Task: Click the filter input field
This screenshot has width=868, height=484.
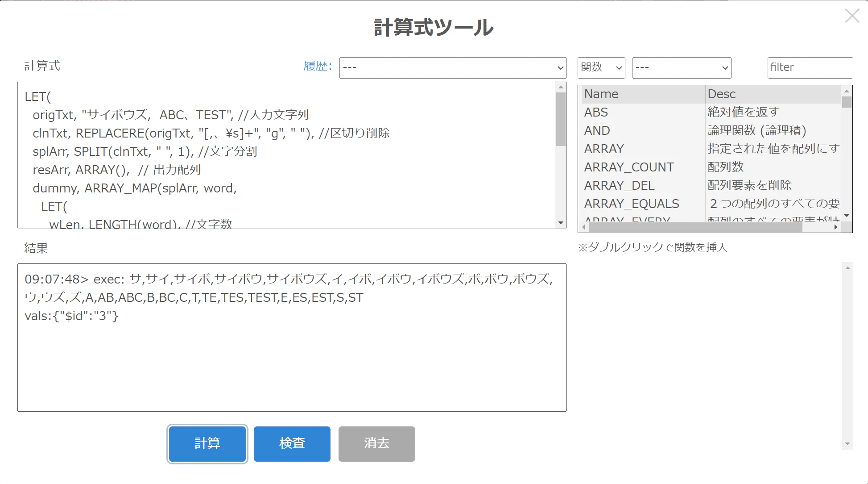Action: pyautogui.click(x=810, y=67)
